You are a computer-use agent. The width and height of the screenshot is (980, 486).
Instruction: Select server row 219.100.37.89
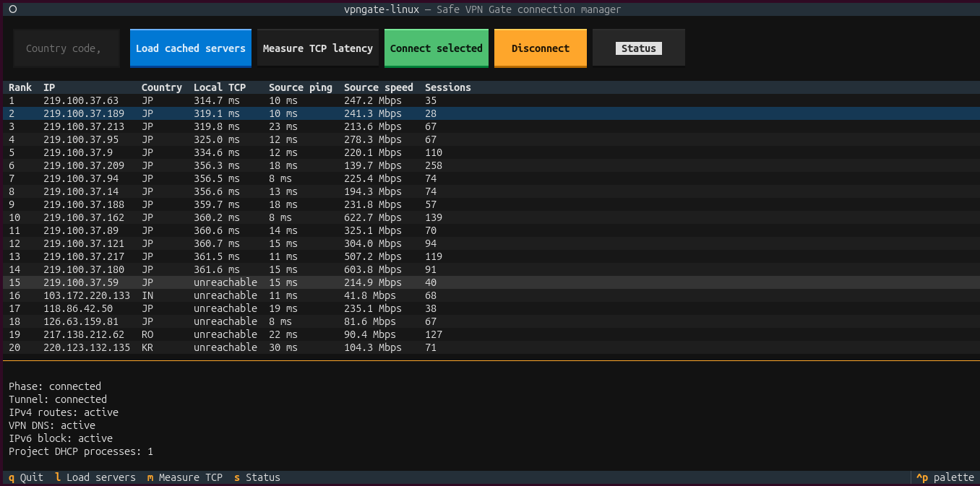[x=490, y=230]
